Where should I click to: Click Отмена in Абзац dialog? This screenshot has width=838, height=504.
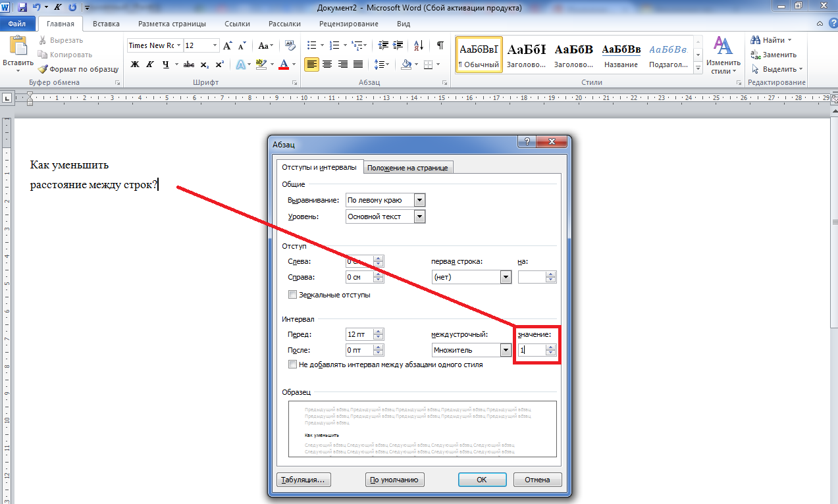537,480
